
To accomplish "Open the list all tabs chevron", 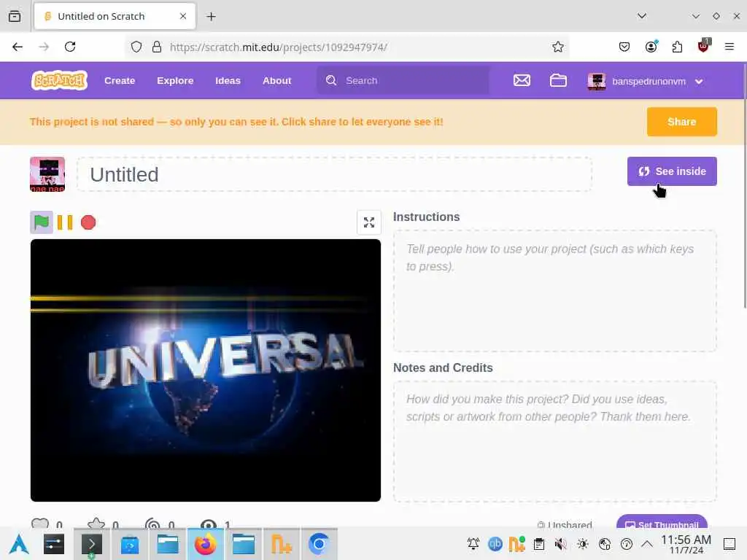I will pos(642,16).
